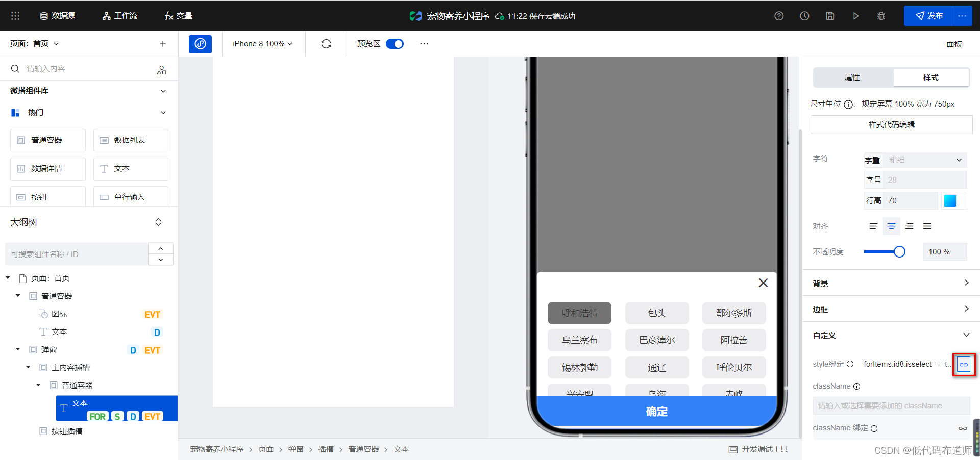980x460 pixels.
Task: Select the 按钮插槽 tree item
Action: [x=66, y=431]
